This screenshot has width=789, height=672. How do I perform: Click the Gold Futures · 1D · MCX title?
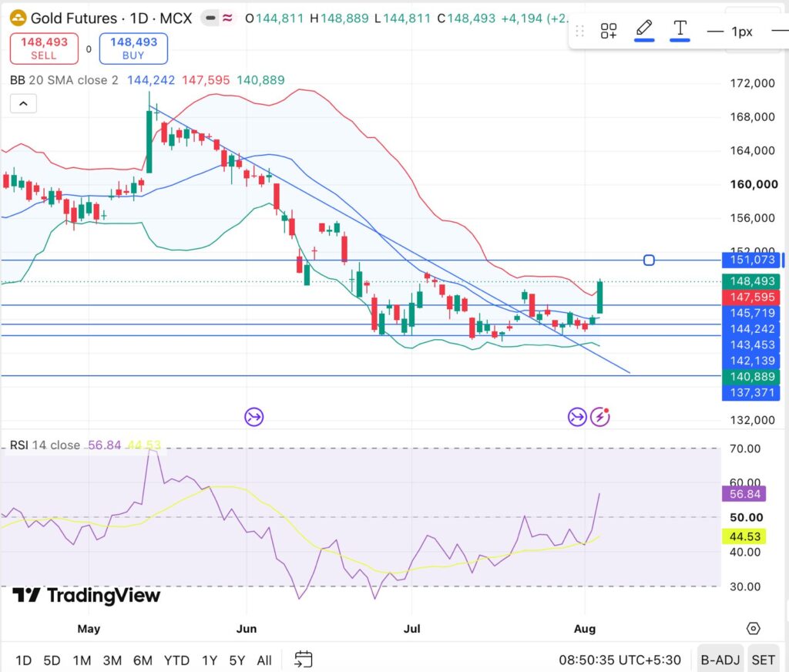click(x=111, y=18)
